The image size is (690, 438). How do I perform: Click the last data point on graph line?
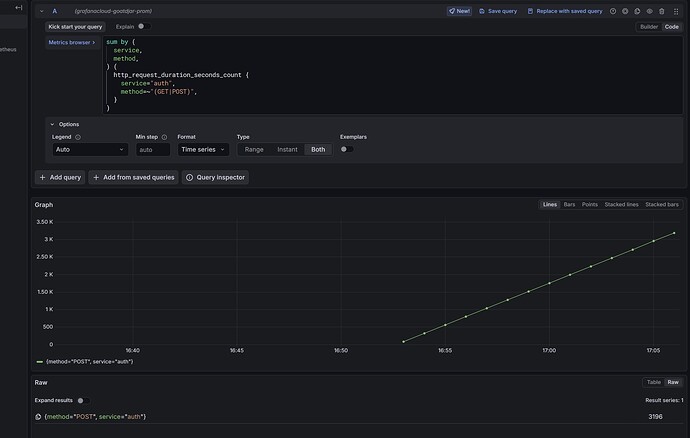pos(674,233)
